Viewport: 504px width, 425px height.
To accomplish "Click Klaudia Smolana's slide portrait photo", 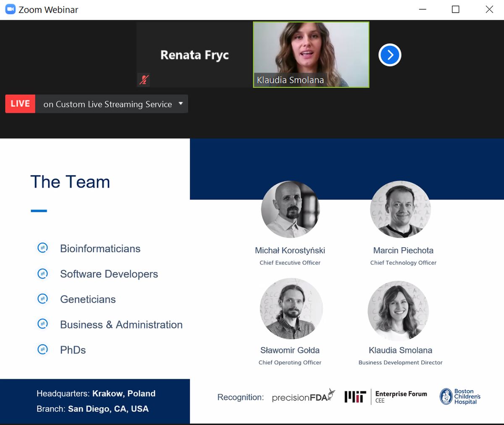I will click(x=398, y=310).
